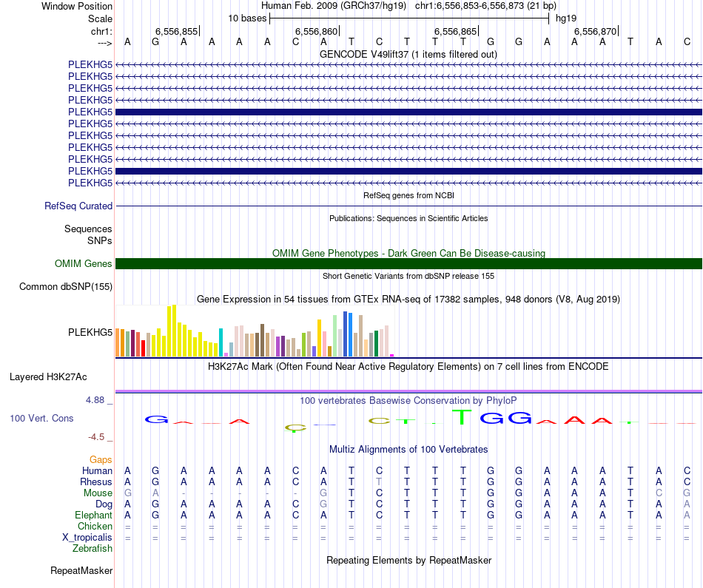Click the 'Layered H3K27Ac' track label
The width and height of the screenshot is (703, 588).
pyautogui.click(x=48, y=377)
